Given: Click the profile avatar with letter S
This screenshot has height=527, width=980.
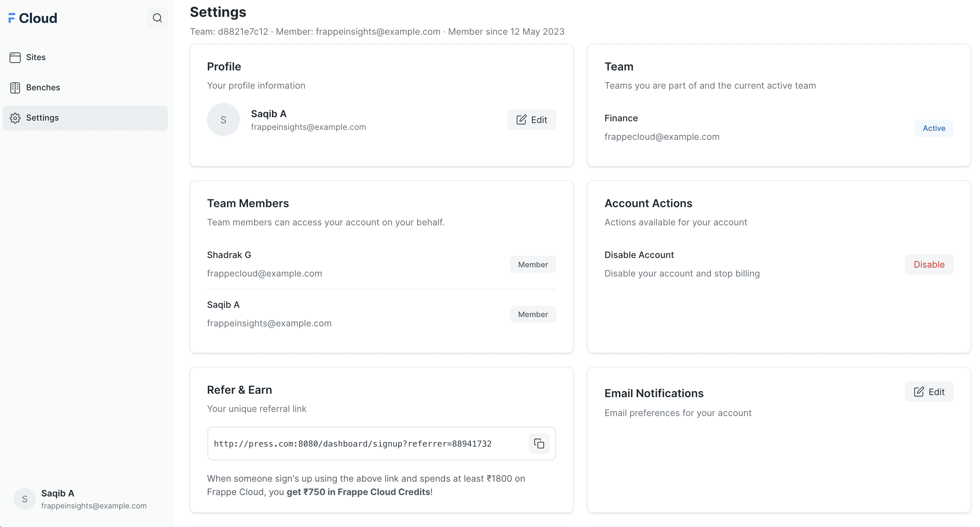Looking at the screenshot, I should (x=223, y=120).
